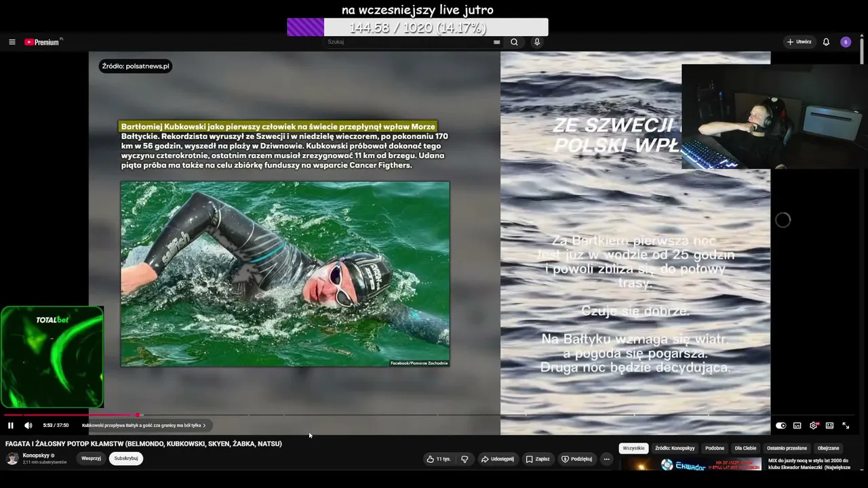Open the more actions three-dot menu
This screenshot has height=488, width=868.
click(x=607, y=459)
